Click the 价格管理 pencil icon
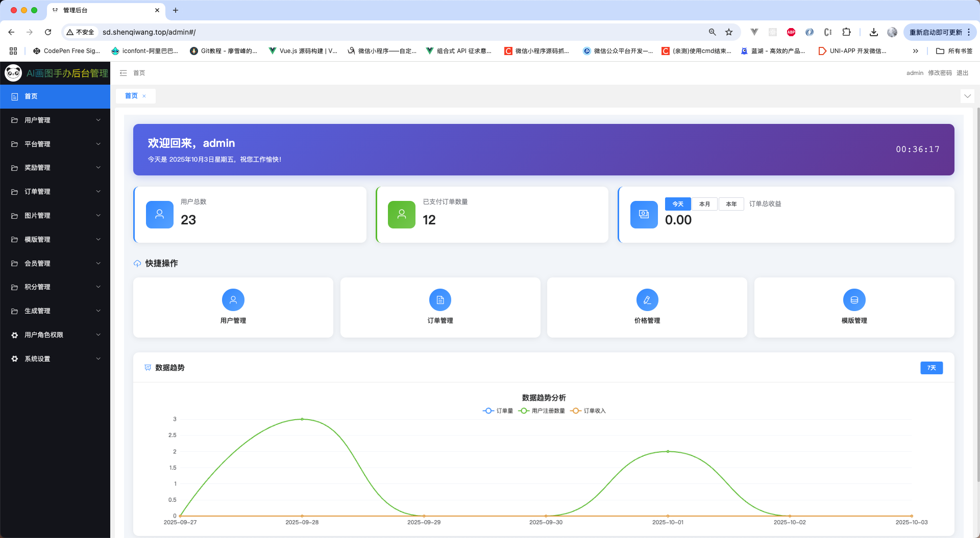This screenshot has height=538, width=980. pyautogui.click(x=647, y=300)
